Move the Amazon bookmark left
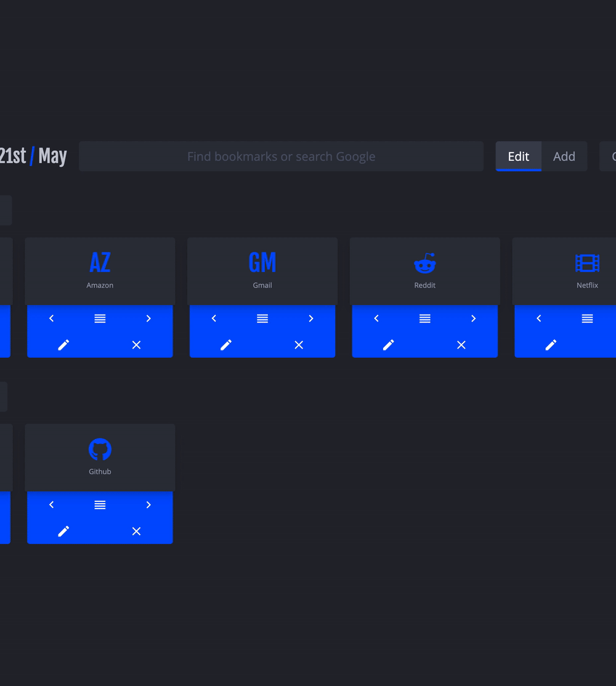 point(52,318)
